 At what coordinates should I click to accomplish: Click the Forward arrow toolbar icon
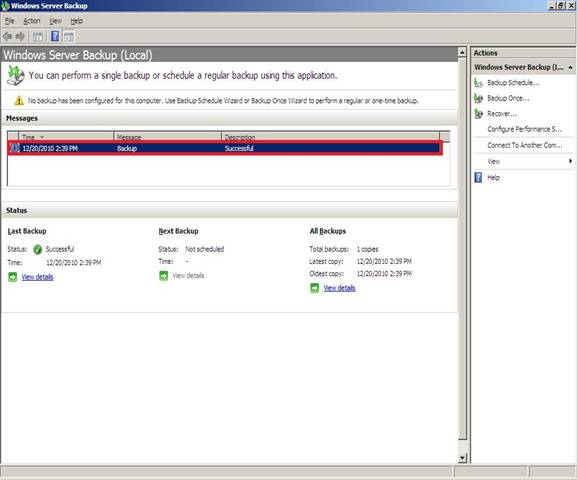21,36
